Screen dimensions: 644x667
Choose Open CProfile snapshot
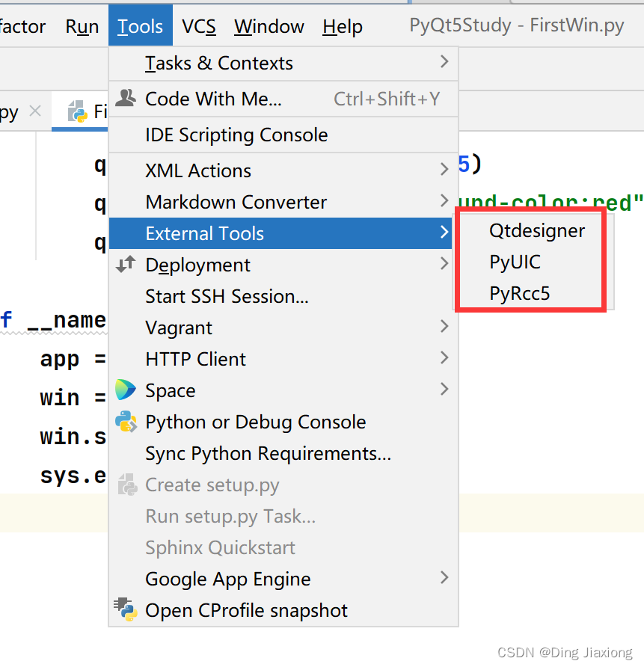(x=283, y=611)
